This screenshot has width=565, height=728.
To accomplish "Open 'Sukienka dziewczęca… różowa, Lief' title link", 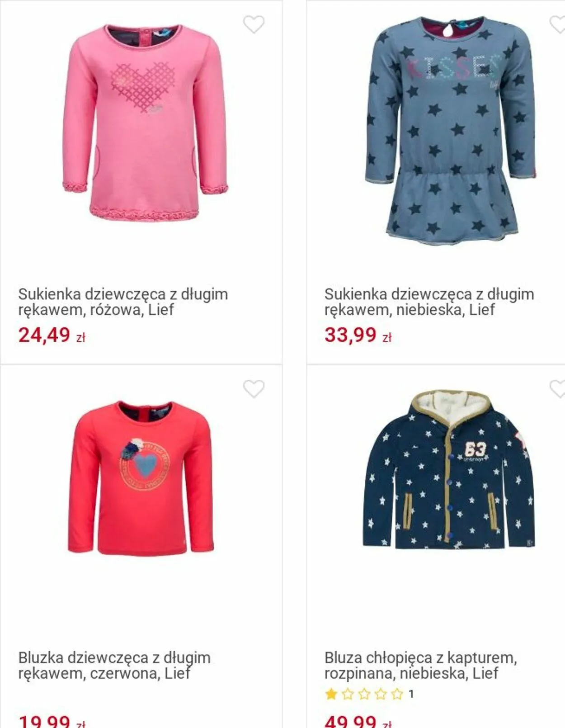I will tap(123, 302).
